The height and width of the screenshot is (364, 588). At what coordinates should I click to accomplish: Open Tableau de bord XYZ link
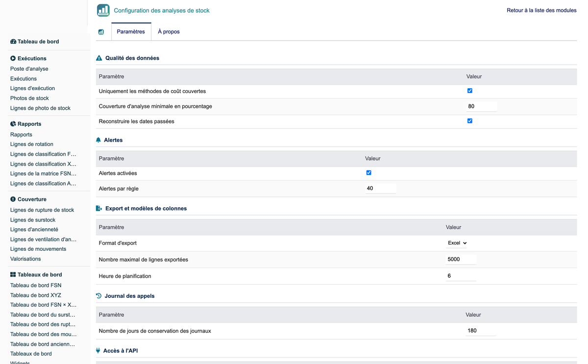[x=36, y=295]
